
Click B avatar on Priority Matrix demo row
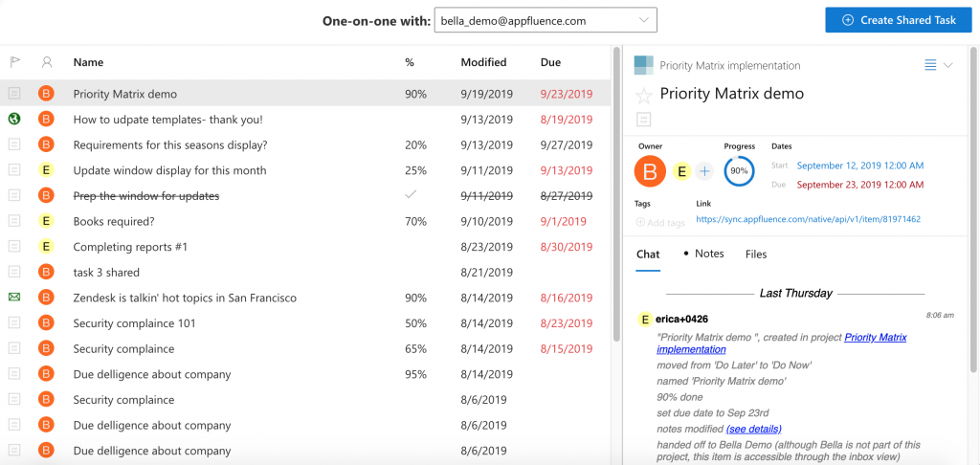point(46,94)
